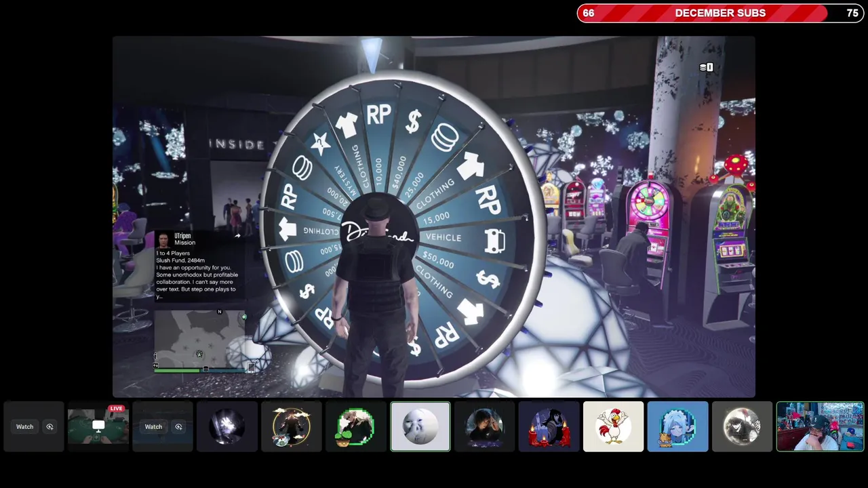Click the zoom icon beside the first Watch button
Screen dimensions: 868x488
50,426
